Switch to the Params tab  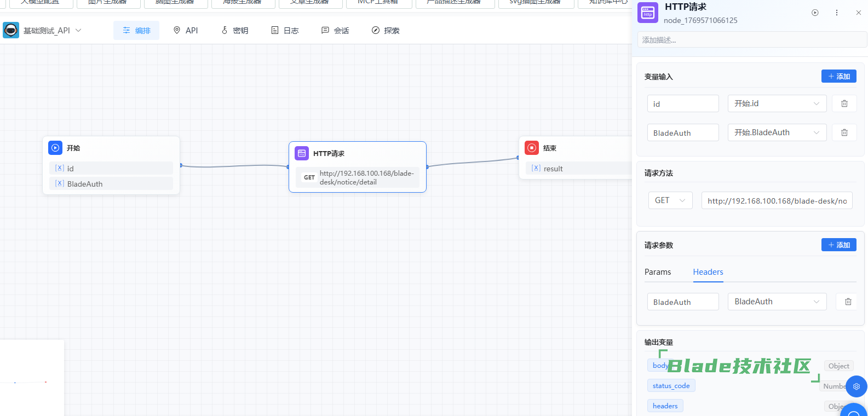[x=657, y=272]
